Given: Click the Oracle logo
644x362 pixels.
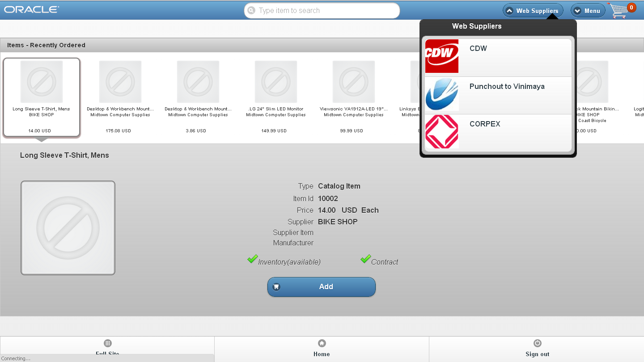Looking at the screenshot, I should 31,9.
